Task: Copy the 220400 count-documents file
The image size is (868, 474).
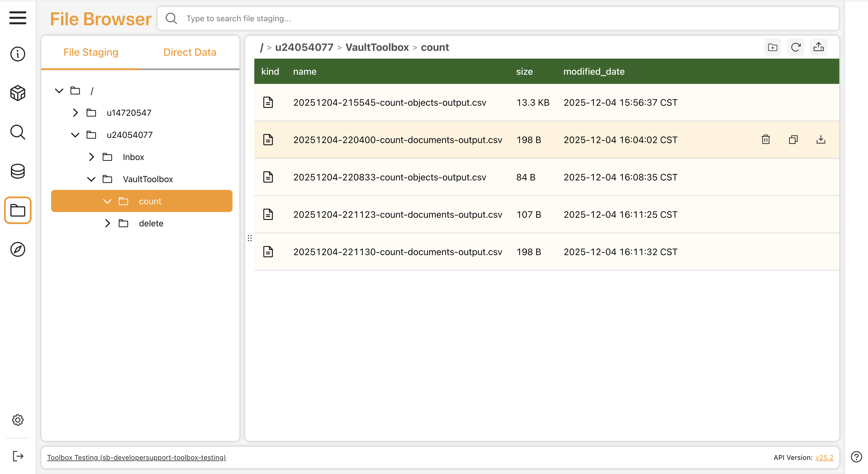Action: [x=793, y=140]
